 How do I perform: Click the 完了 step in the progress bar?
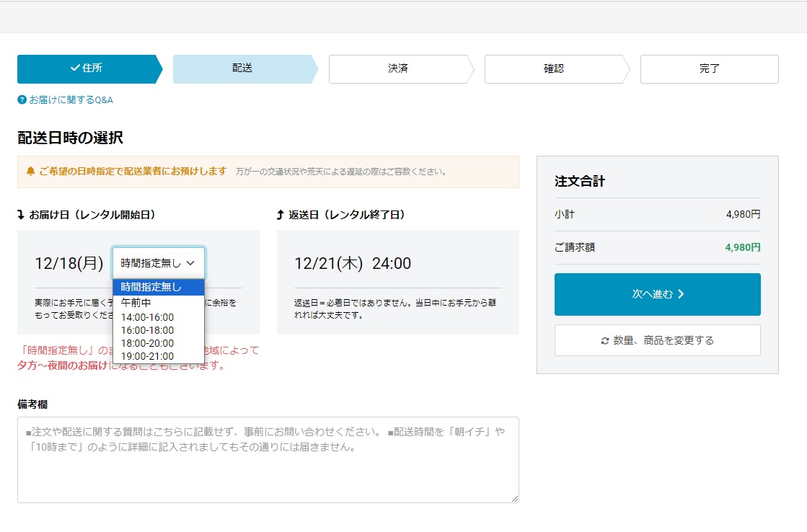pyautogui.click(x=708, y=69)
